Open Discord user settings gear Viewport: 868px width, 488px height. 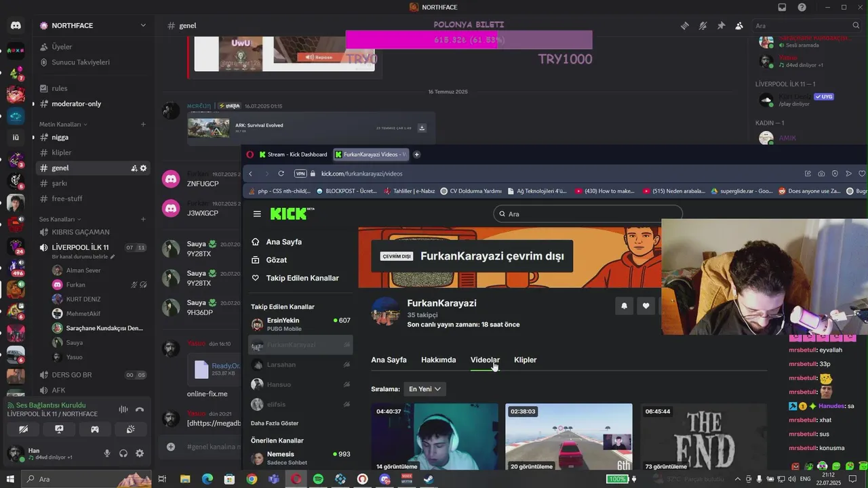(140, 453)
